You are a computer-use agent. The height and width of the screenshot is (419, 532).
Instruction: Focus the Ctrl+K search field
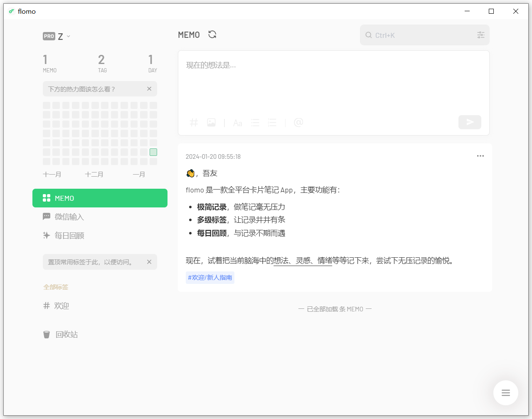[x=424, y=35]
